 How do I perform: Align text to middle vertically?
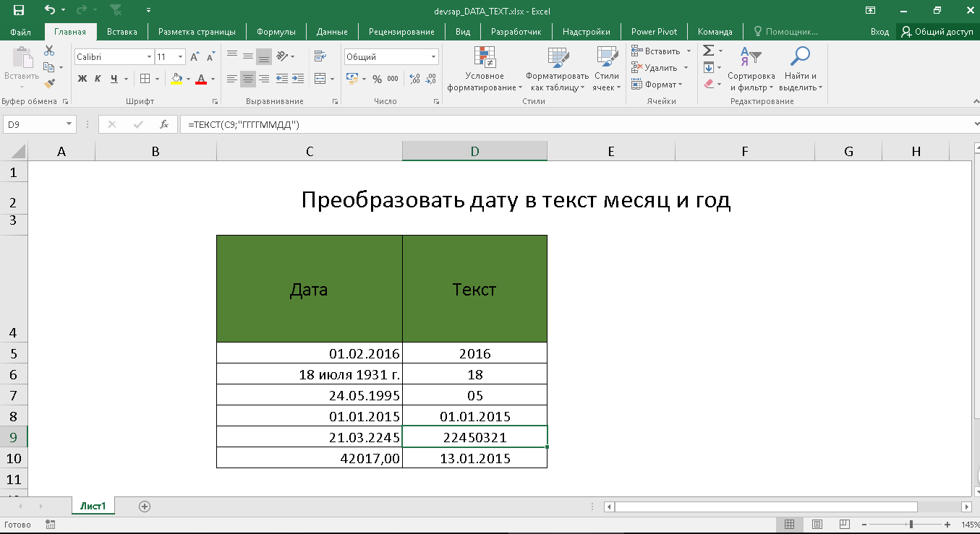click(248, 56)
